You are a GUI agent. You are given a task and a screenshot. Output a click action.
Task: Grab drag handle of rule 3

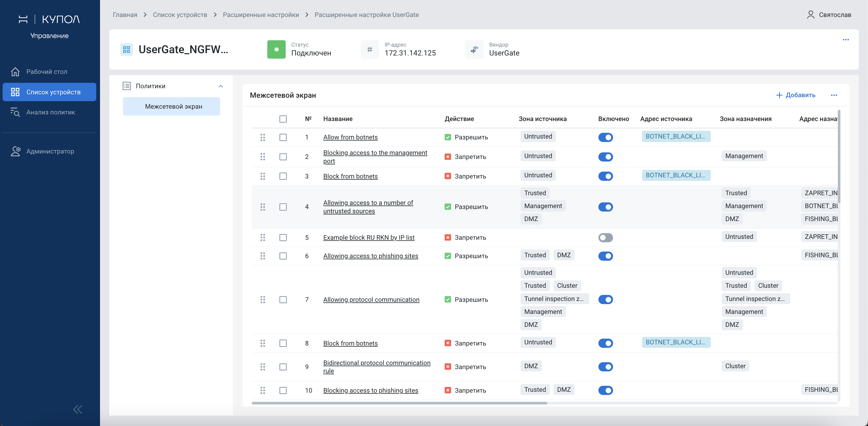262,176
